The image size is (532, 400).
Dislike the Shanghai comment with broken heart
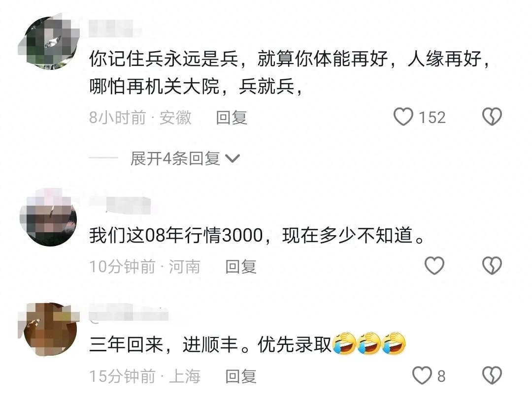(492, 375)
